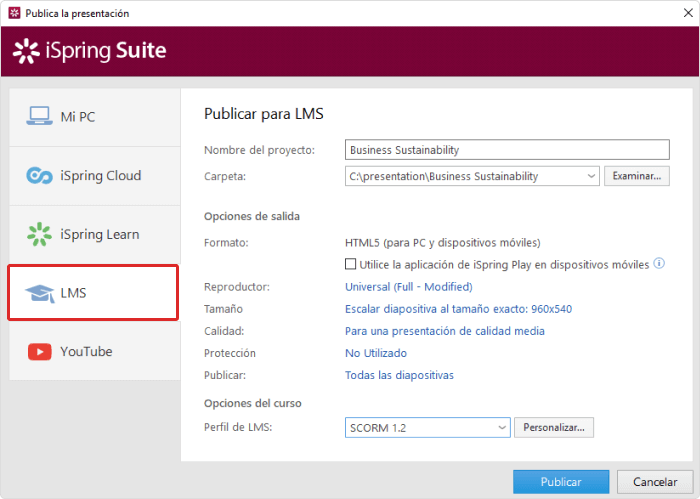Image resolution: width=700 pixels, height=499 pixels.
Task: Click the blue Publicar button
Action: click(561, 482)
